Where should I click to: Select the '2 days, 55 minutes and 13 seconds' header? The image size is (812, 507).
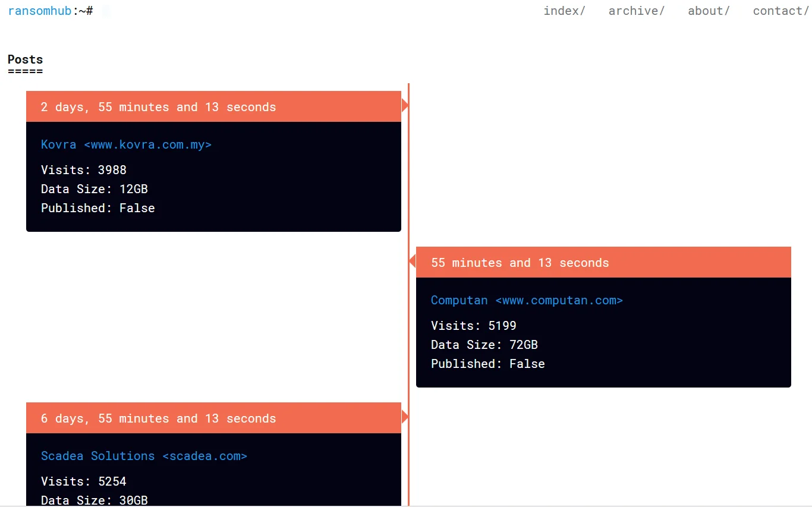(213, 106)
